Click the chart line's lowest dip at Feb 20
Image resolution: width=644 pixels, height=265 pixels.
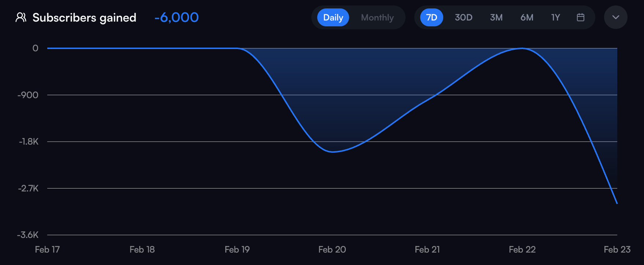coord(333,152)
